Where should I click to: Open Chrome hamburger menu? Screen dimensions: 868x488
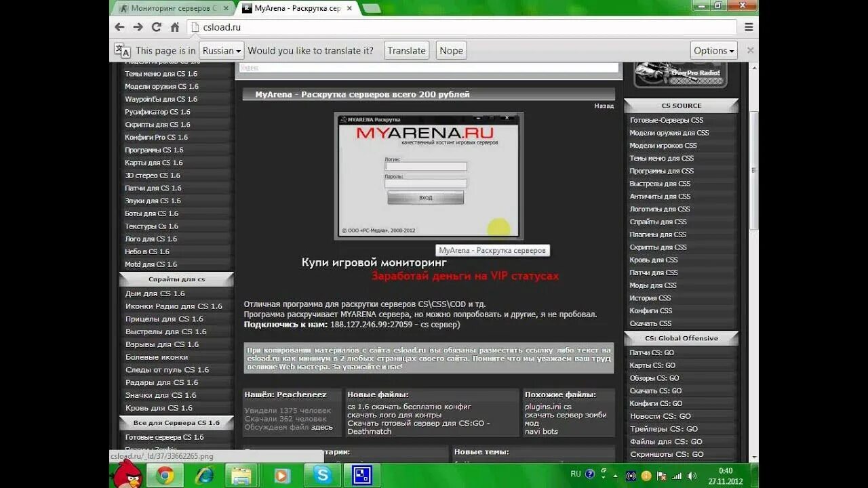tap(749, 27)
